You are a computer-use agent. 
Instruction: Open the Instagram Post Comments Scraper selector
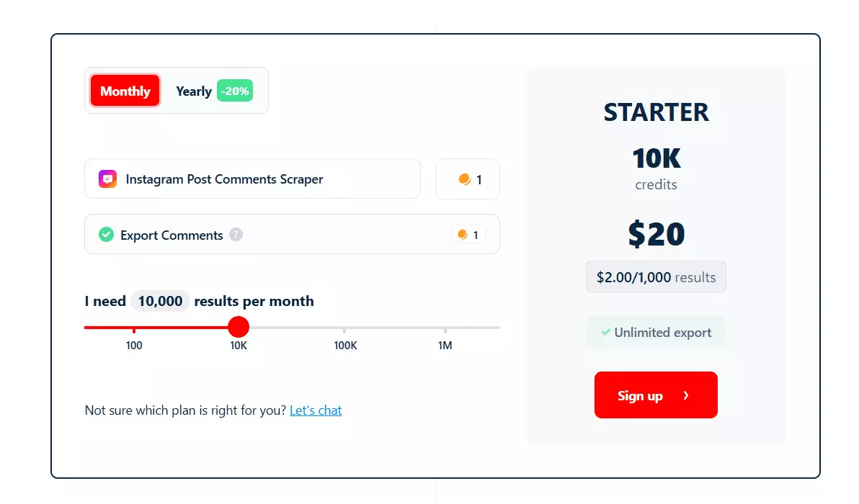(252, 179)
